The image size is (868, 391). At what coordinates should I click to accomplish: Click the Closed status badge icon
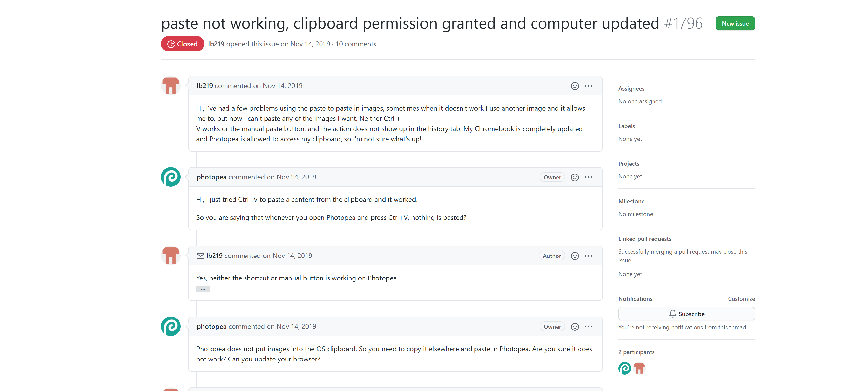tap(172, 44)
